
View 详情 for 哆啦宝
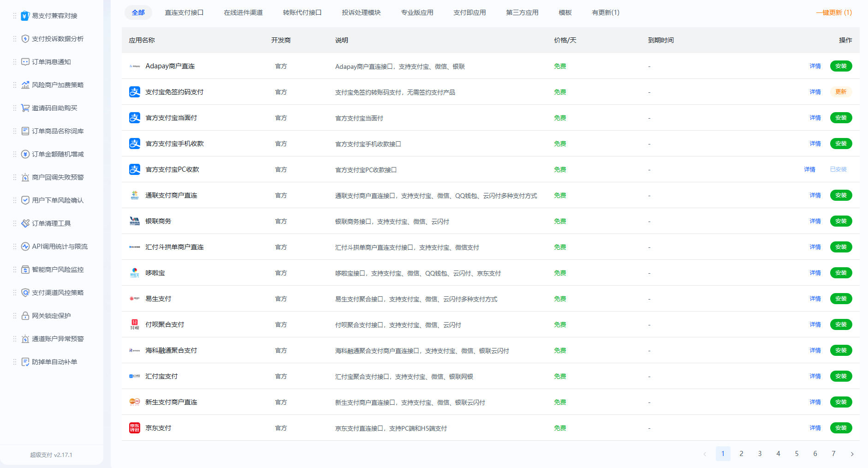tap(815, 273)
